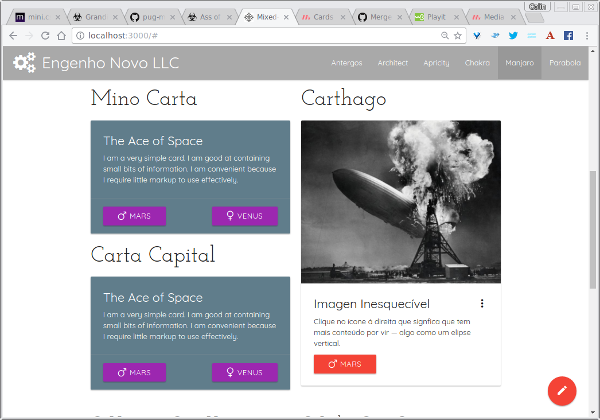Click the Mino Carta heading
600x420 pixels.
(144, 98)
